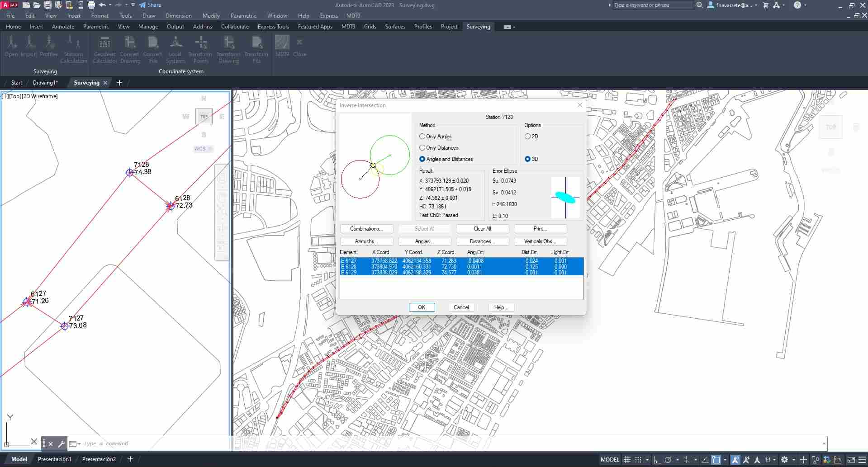
Task: Choose the 2D option radio button
Action: (527, 137)
